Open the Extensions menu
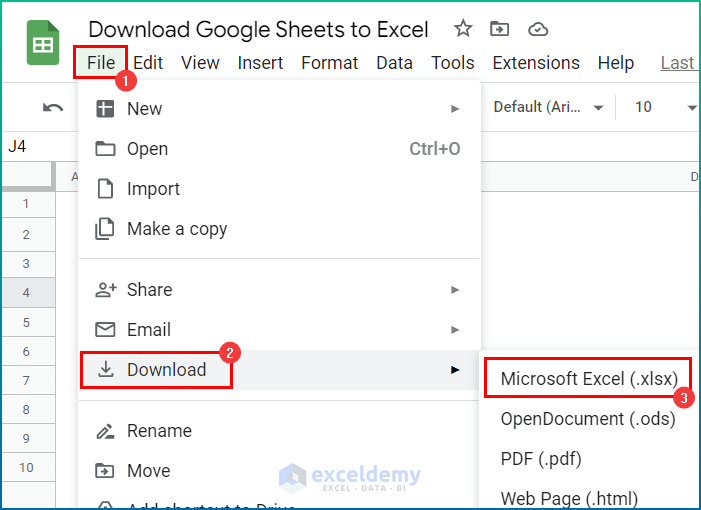The width and height of the screenshot is (701, 510). pos(536,63)
